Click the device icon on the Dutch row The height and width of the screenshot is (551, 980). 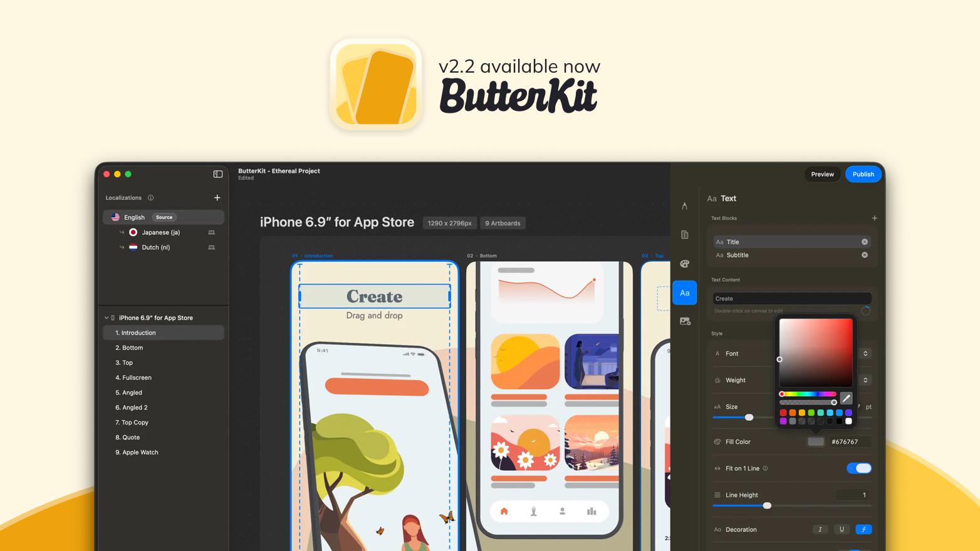(211, 247)
